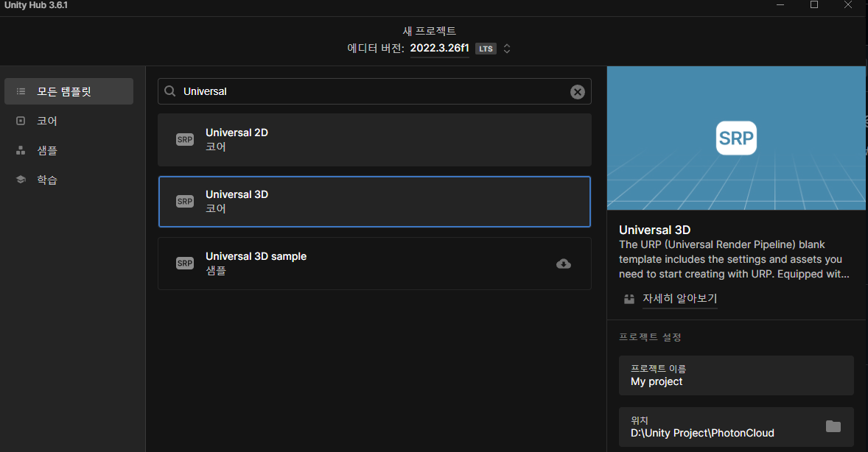Click the Universal 3D title in details panel
Viewport: 868px width, 452px height.
(654, 230)
